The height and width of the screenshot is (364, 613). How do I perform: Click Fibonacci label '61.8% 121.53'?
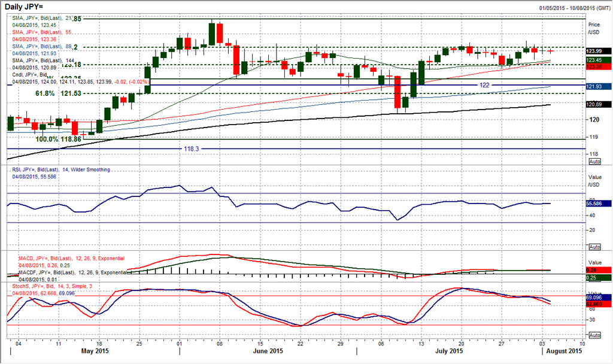click(58, 93)
